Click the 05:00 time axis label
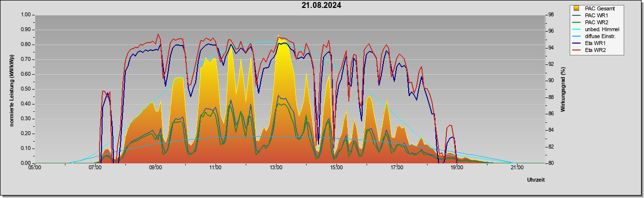The image size is (644, 198). [x=35, y=168]
